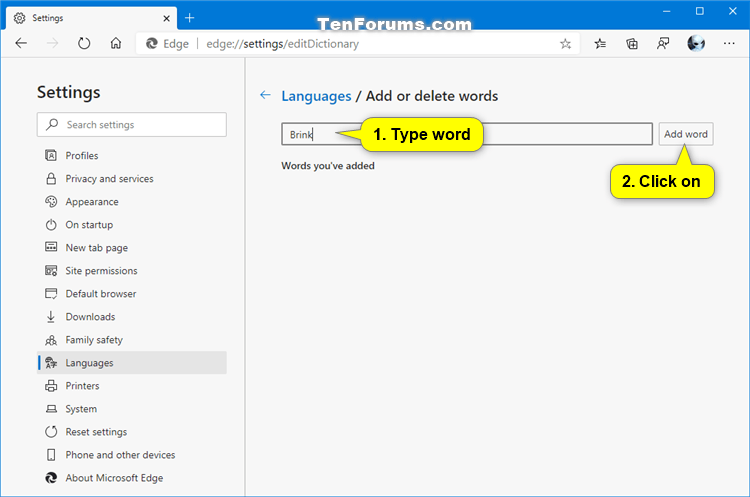Click the Edge logo in address bar
This screenshot has width=750, height=497.
pos(152,44)
